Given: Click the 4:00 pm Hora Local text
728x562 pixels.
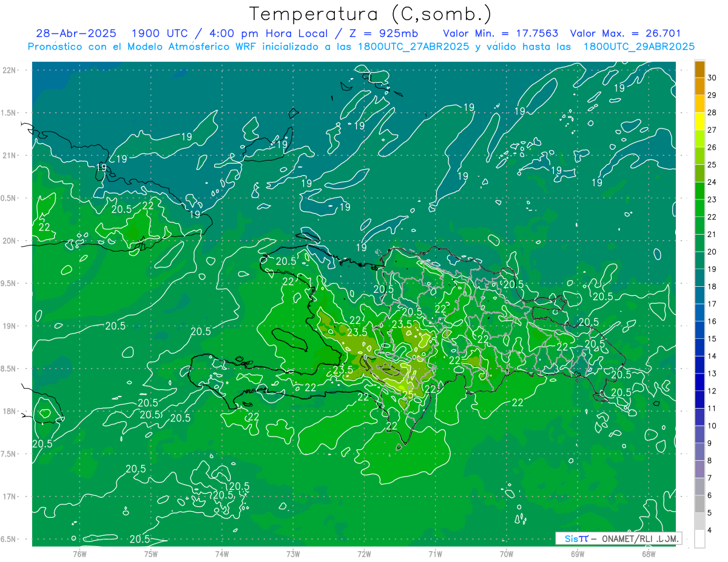Looking at the screenshot, I should tap(268, 33).
